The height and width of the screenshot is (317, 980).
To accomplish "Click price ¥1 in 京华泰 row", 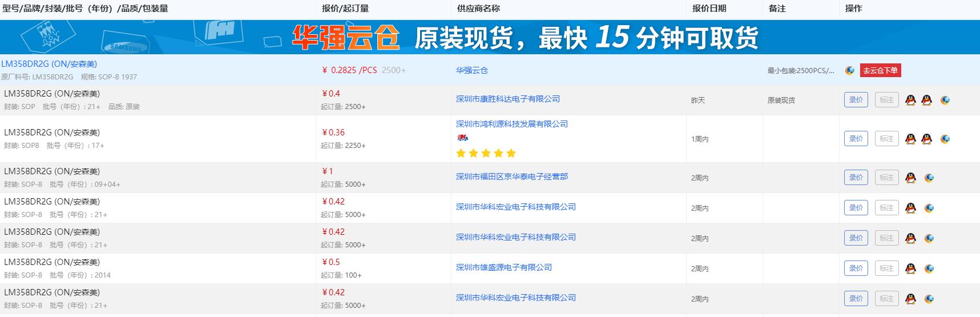I will pyautogui.click(x=328, y=171).
